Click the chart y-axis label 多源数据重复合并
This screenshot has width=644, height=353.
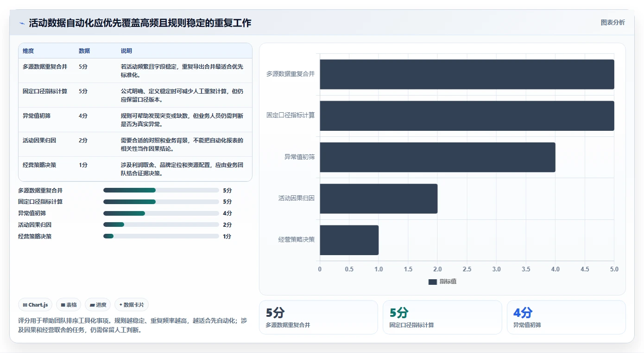tap(290, 74)
